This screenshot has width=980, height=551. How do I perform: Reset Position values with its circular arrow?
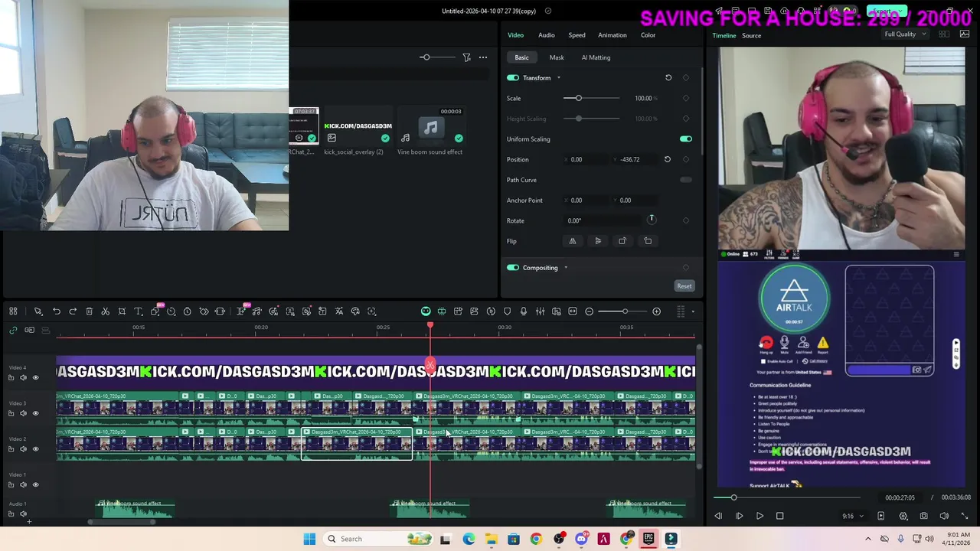(x=667, y=159)
